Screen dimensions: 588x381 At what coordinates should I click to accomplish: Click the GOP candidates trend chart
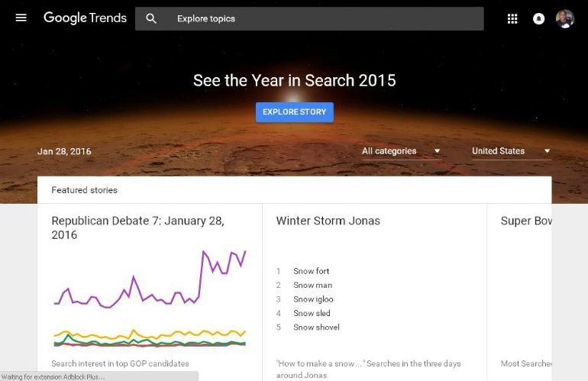click(x=150, y=298)
